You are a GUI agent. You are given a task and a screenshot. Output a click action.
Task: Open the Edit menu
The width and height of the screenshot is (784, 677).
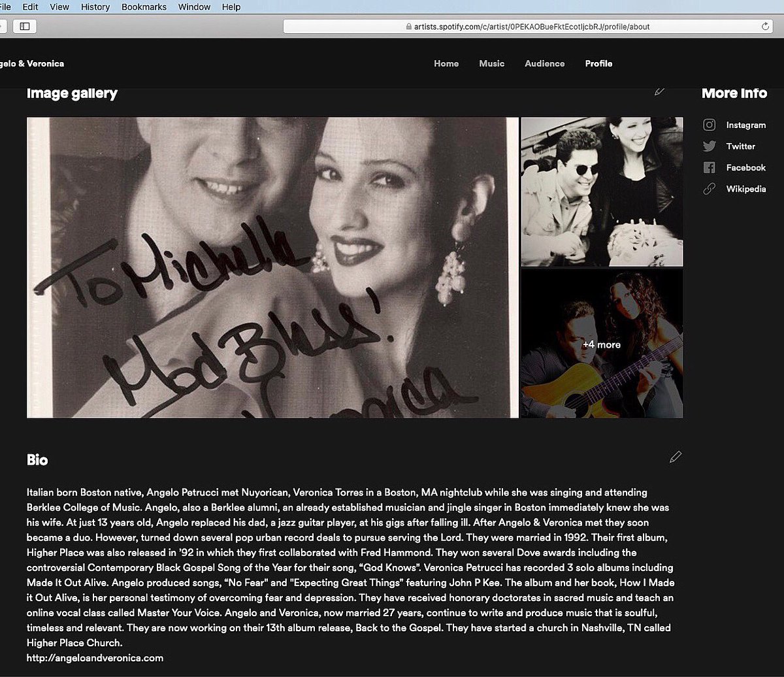pyautogui.click(x=30, y=7)
